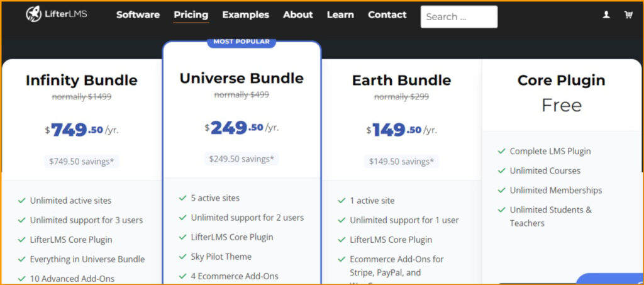Viewport: 644px width, 285px height.
Task: Select the Universe Bundle heading
Action: click(241, 78)
